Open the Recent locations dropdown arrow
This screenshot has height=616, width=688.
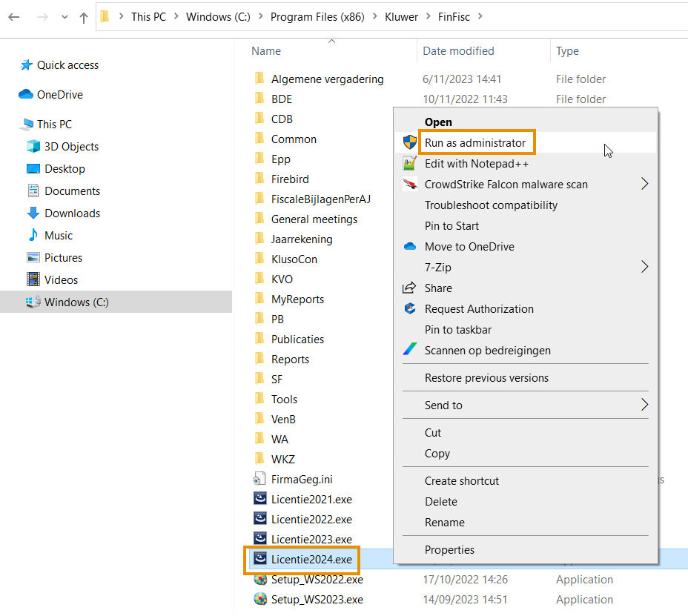pyautogui.click(x=64, y=17)
